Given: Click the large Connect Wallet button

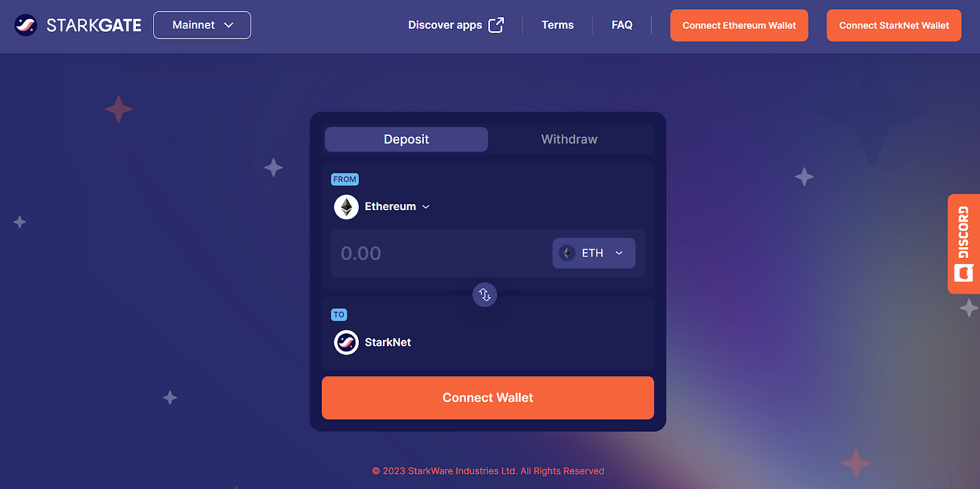Looking at the screenshot, I should pos(488,398).
